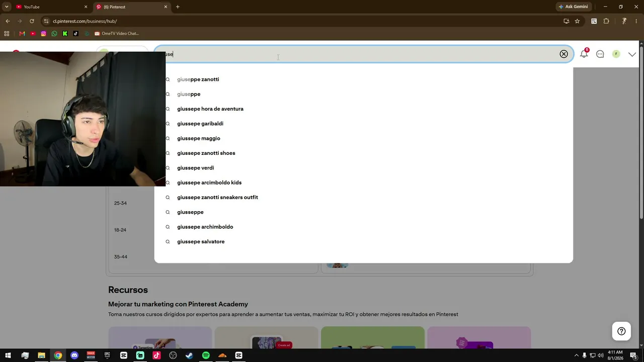Screen dimensions: 644x362
Task: Select suggestion "giussepe maggio"
Action: pos(199,138)
